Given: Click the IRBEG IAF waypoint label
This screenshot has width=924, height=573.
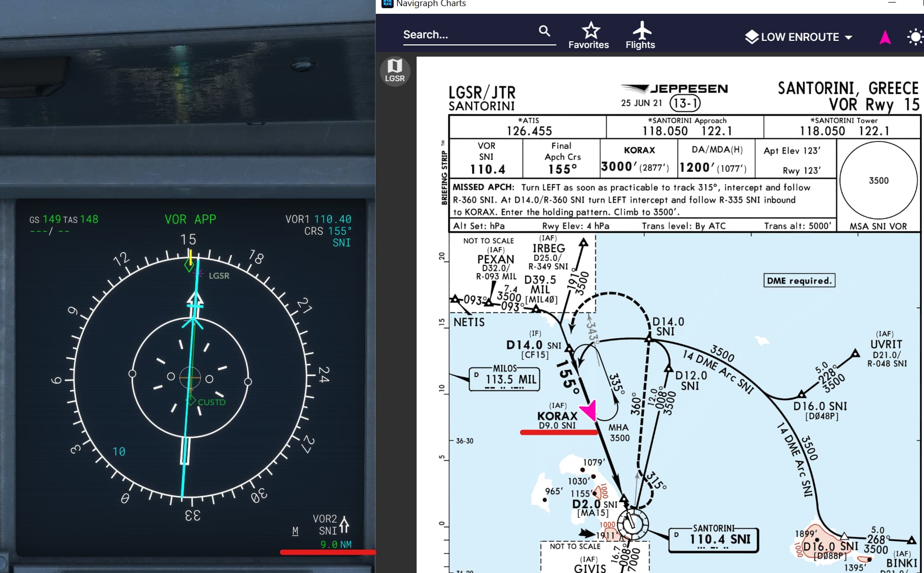Looking at the screenshot, I should (548, 253).
